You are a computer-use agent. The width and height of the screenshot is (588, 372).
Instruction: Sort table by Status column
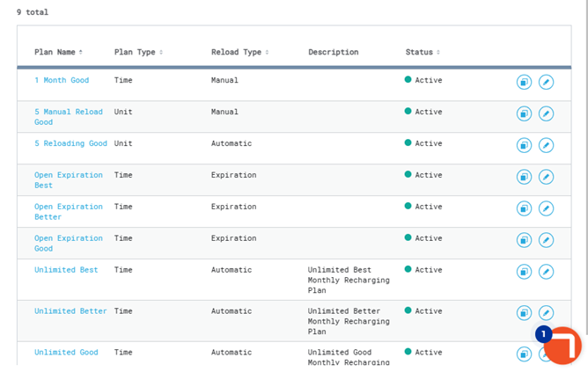point(423,52)
